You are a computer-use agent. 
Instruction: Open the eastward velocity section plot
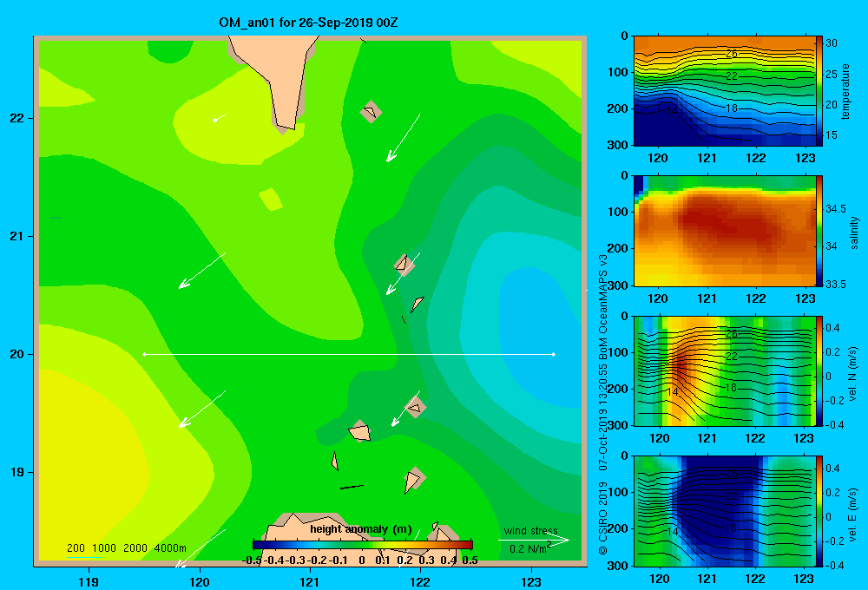[725, 511]
